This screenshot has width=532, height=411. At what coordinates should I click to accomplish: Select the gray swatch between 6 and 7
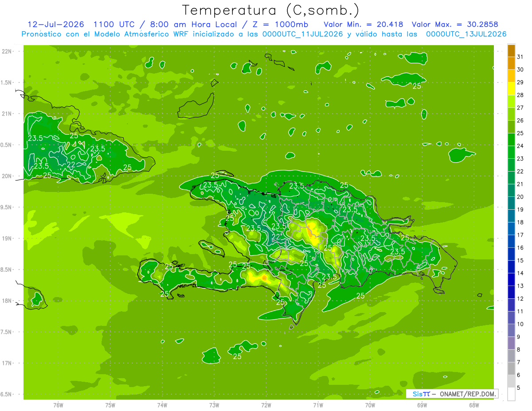pos(511,369)
